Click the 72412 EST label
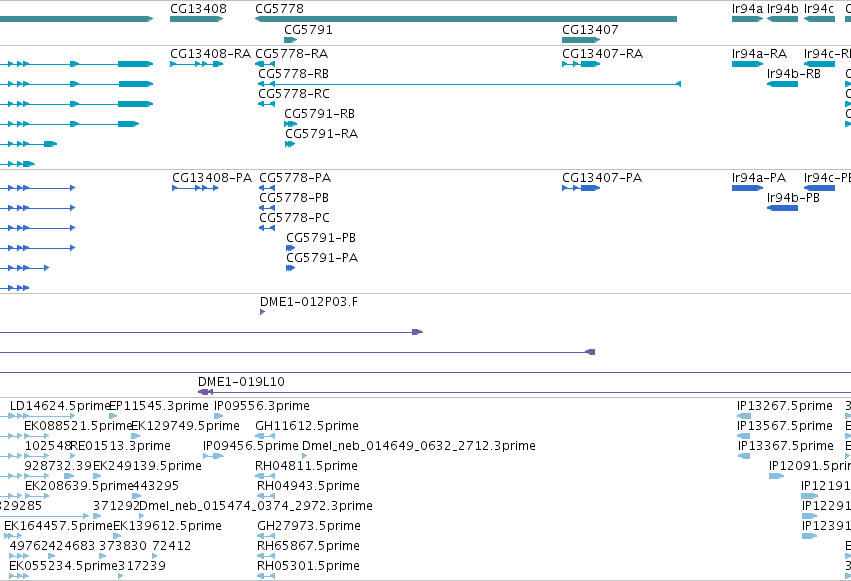 172,546
